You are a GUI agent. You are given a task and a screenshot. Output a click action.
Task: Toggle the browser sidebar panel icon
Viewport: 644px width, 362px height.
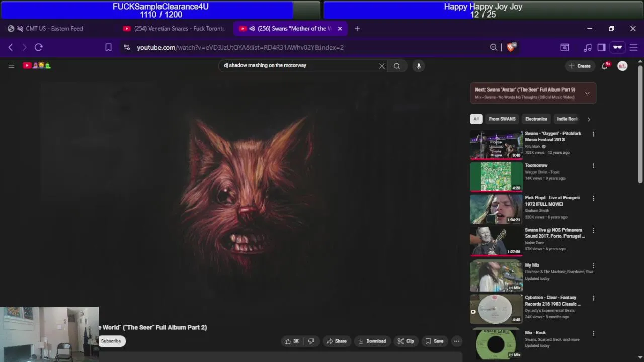pos(601,47)
